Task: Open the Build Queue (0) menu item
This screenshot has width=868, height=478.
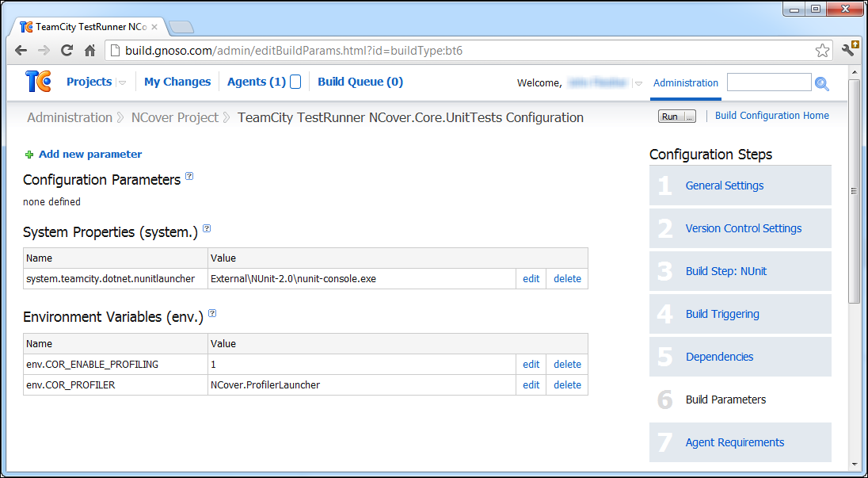Action: click(360, 82)
